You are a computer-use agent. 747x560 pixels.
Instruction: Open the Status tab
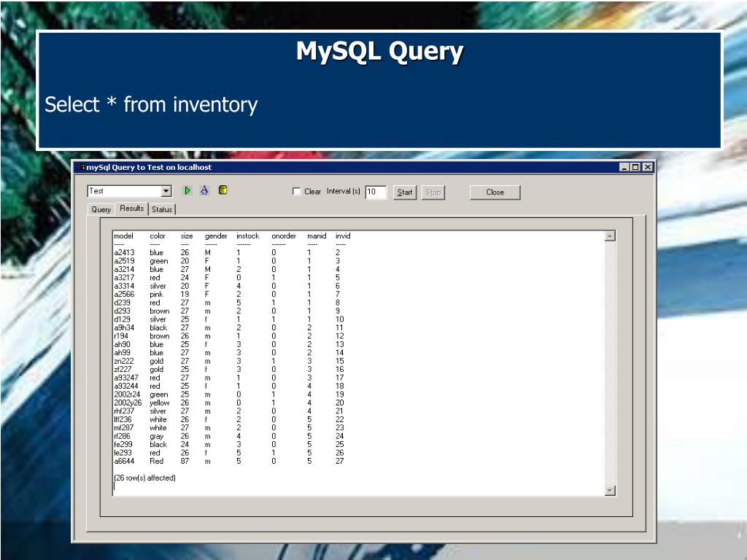[162, 209]
